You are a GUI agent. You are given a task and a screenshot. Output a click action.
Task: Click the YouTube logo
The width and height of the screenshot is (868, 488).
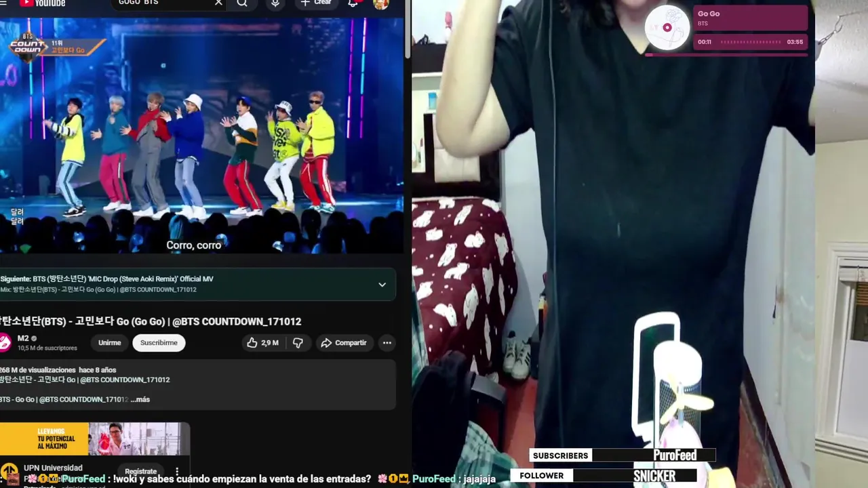point(42,3)
